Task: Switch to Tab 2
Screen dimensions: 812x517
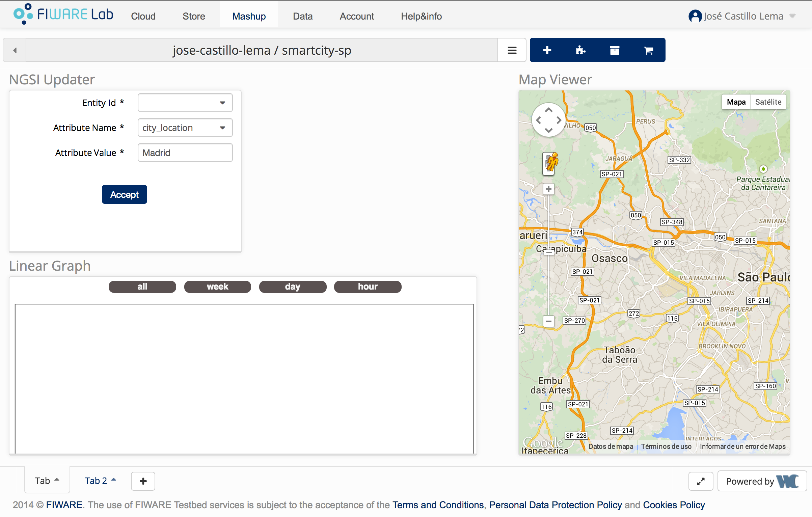Action: point(96,481)
